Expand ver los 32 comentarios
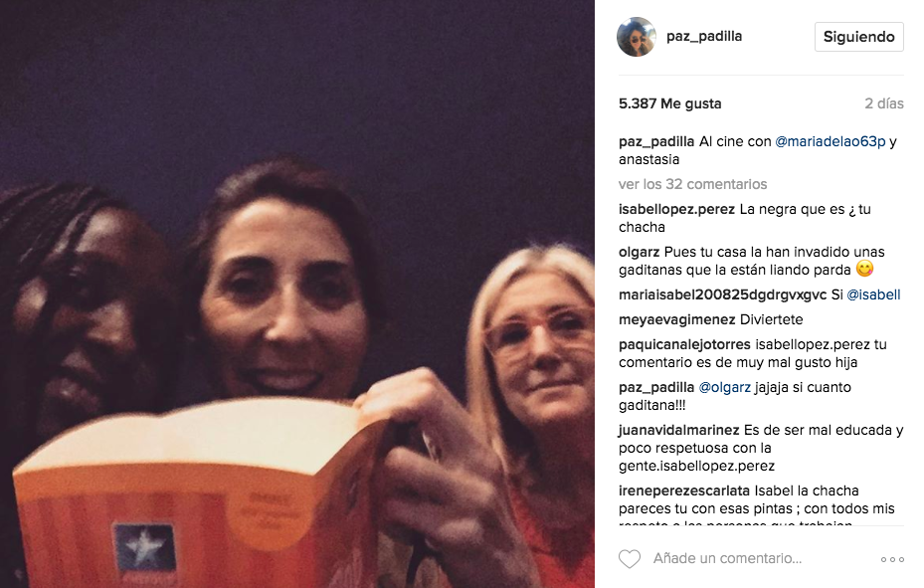 (x=692, y=184)
